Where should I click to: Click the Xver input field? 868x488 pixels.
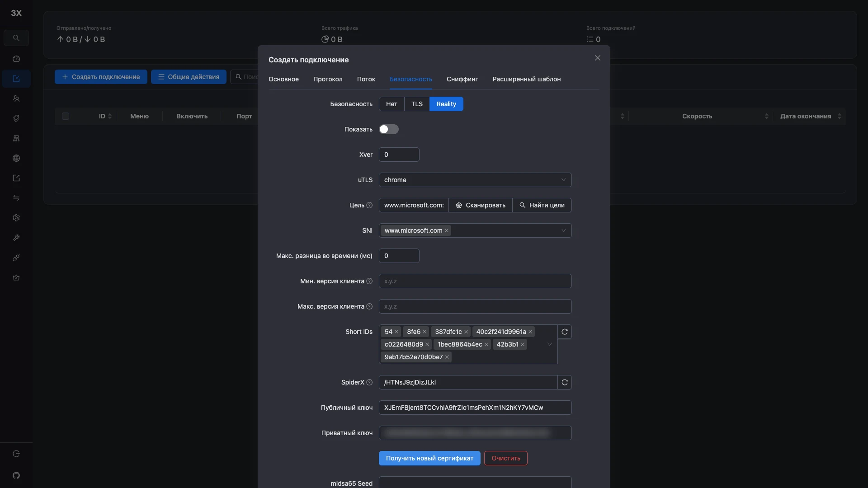399,155
